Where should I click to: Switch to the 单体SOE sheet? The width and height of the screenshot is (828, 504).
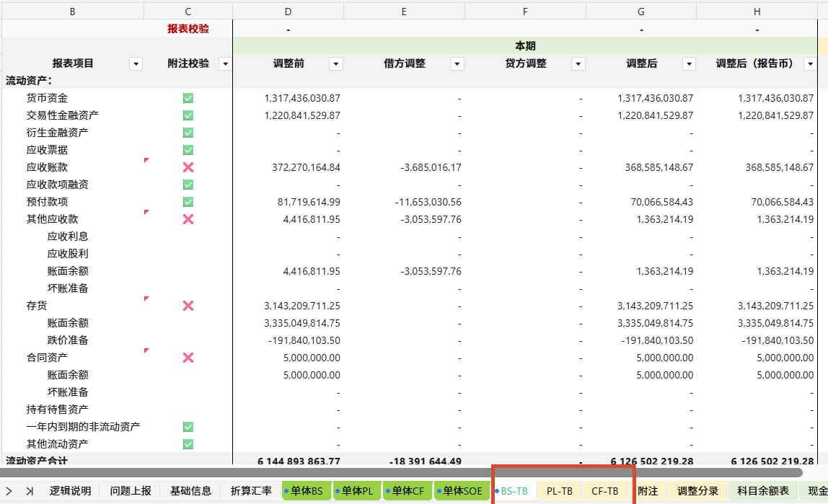pos(462,491)
